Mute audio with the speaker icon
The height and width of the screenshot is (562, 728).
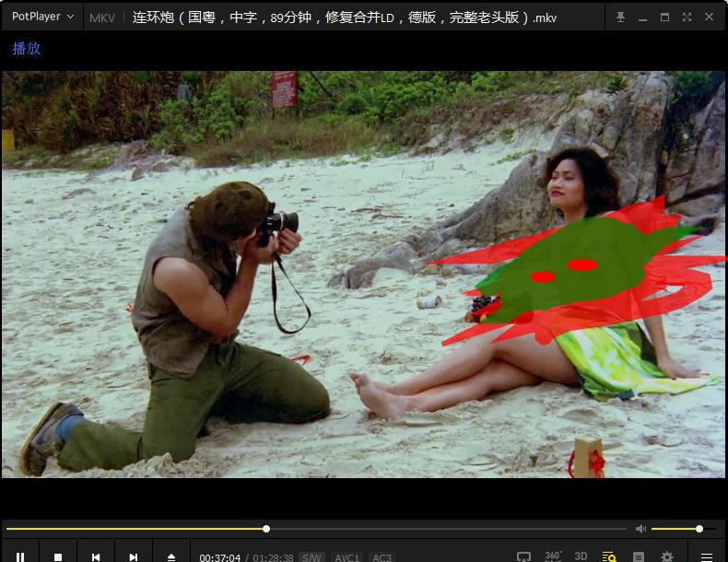click(640, 529)
